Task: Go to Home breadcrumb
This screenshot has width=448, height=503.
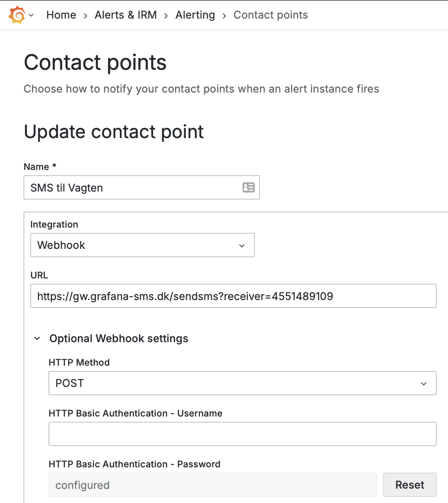Action: click(x=61, y=15)
